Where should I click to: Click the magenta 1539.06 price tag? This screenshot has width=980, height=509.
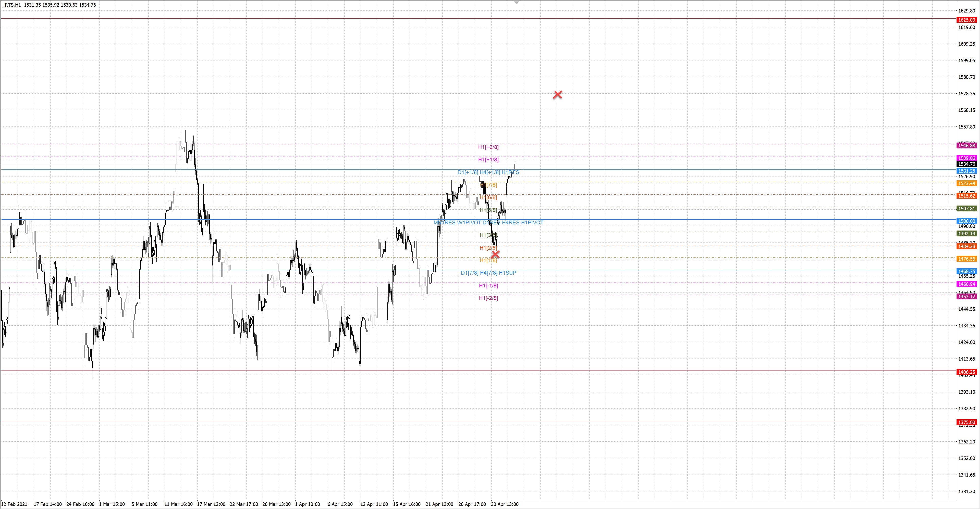click(x=966, y=158)
